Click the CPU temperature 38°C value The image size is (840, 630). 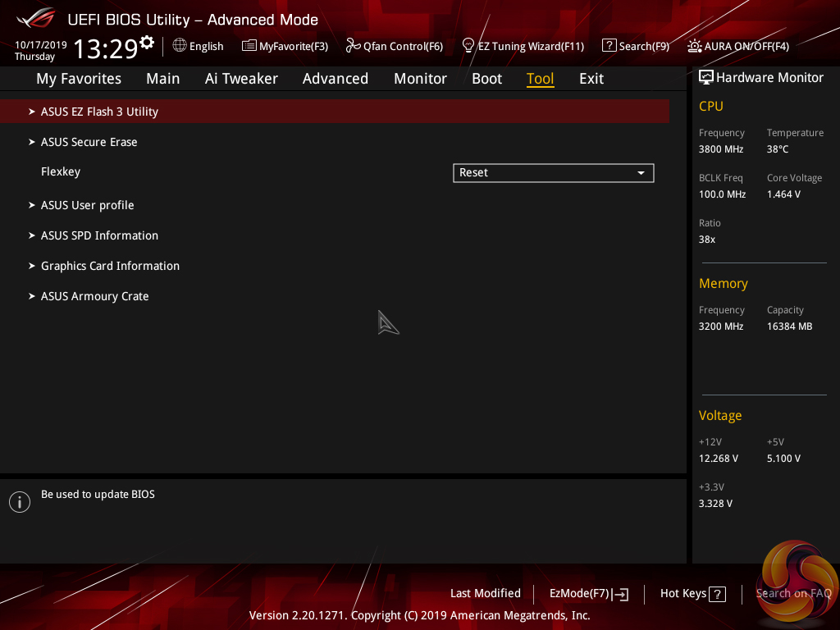click(778, 149)
